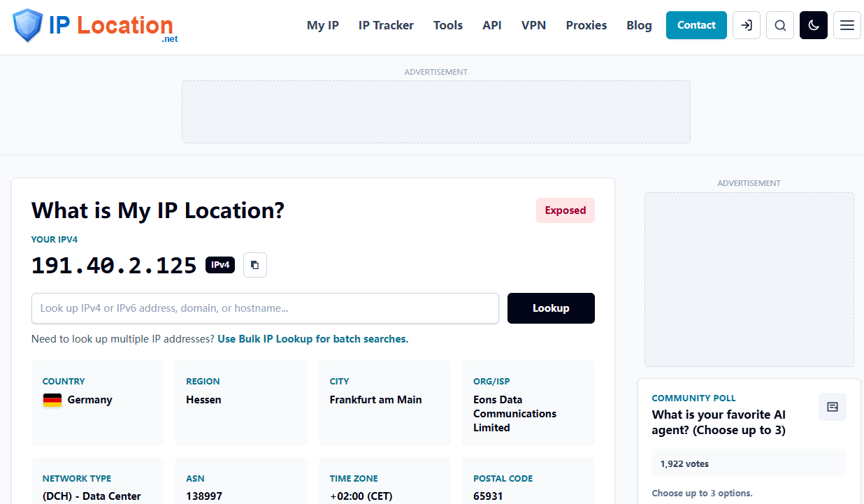Click the City value Frankfurt am Main
The image size is (864, 504).
tap(376, 400)
